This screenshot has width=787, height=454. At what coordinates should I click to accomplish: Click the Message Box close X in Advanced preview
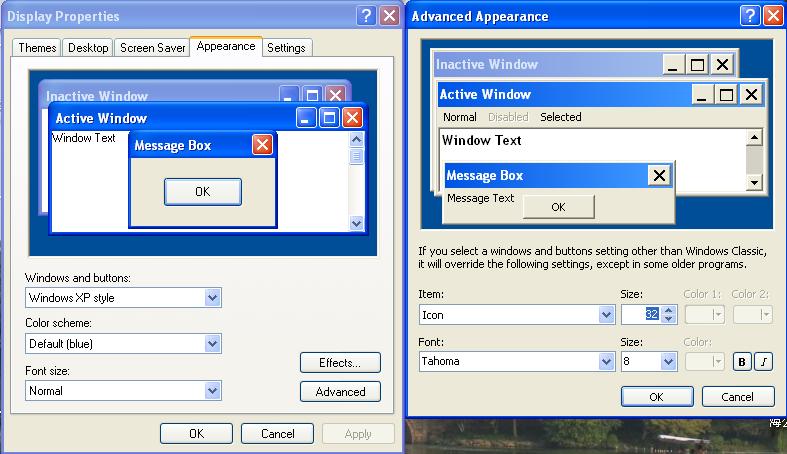pyautogui.click(x=659, y=175)
